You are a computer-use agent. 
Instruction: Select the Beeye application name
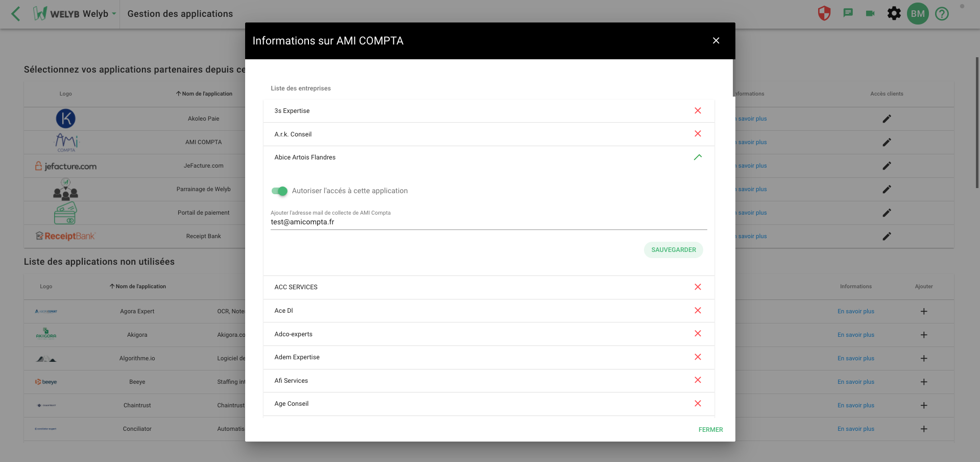137,382
